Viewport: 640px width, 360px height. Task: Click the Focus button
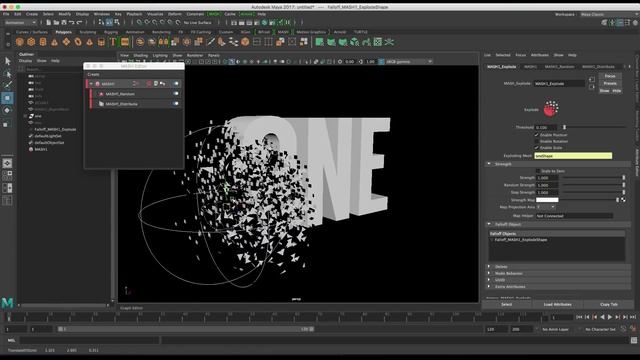pyautogui.click(x=610, y=76)
